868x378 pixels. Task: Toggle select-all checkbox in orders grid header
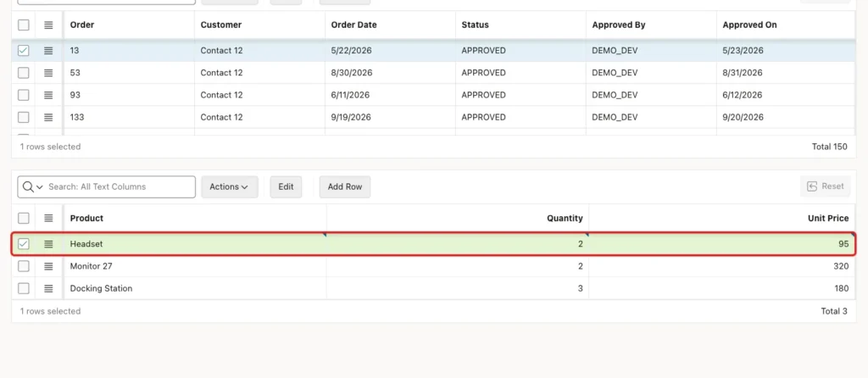tap(23, 25)
